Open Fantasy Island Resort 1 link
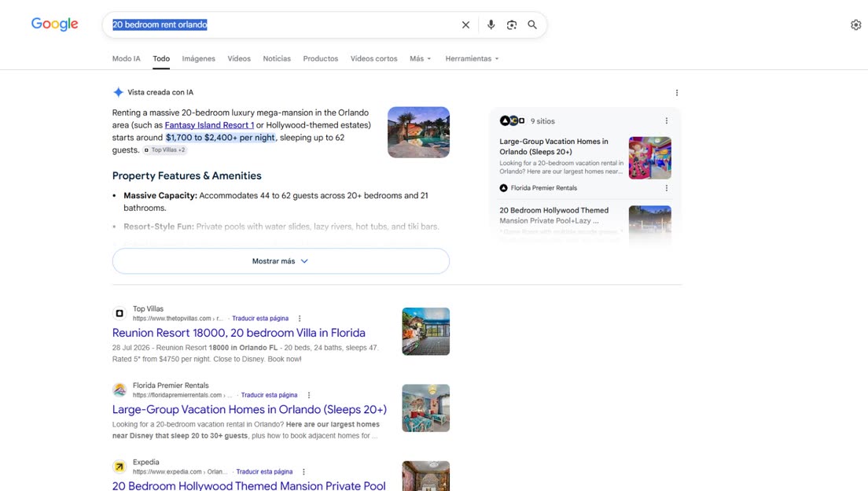868x491 pixels. (209, 125)
